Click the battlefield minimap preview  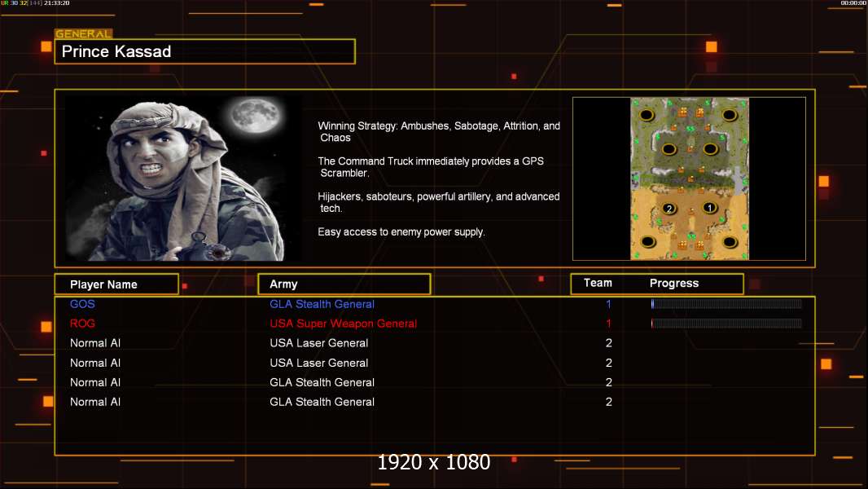689,178
